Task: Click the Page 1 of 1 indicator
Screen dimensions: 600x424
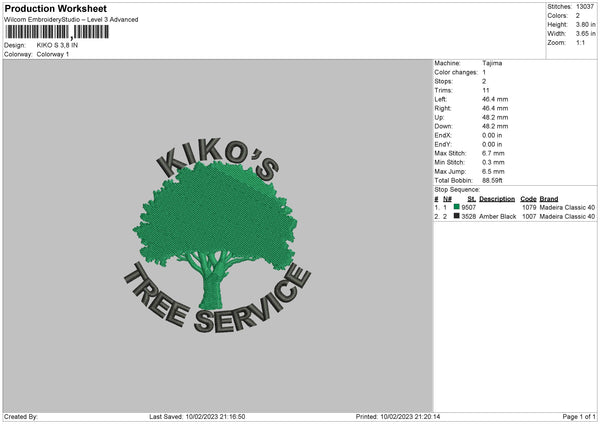Action: click(x=579, y=417)
